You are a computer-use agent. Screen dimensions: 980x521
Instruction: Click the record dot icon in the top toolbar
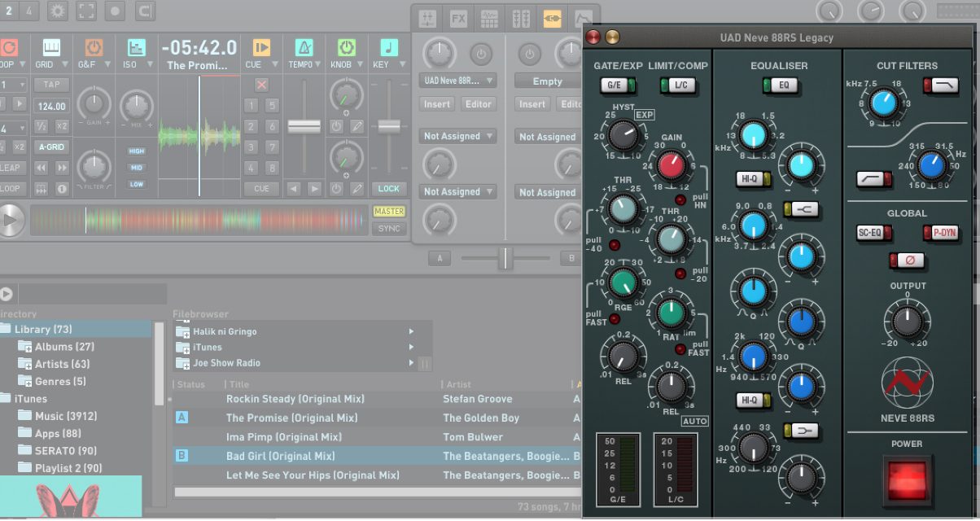click(x=115, y=11)
